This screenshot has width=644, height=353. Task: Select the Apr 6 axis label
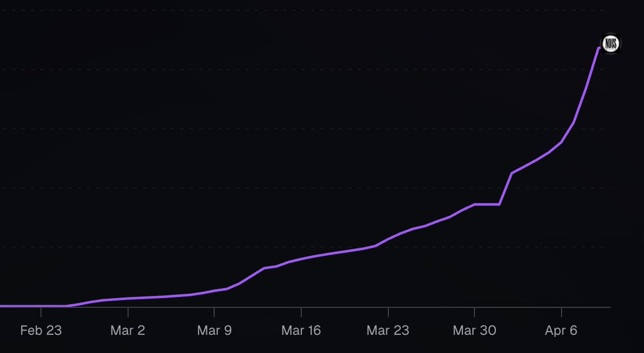[x=561, y=330]
